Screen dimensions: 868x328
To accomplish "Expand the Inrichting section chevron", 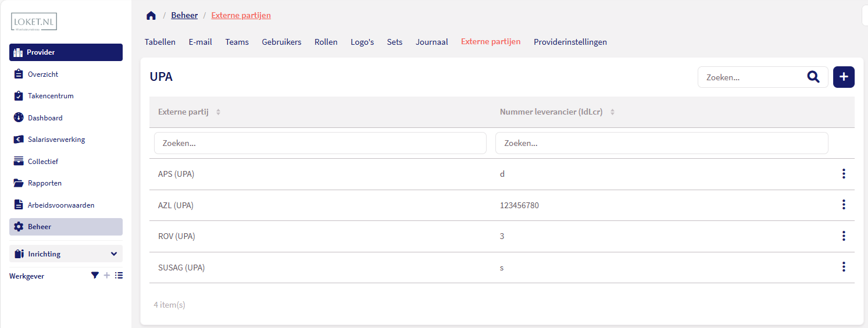I will tap(113, 254).
